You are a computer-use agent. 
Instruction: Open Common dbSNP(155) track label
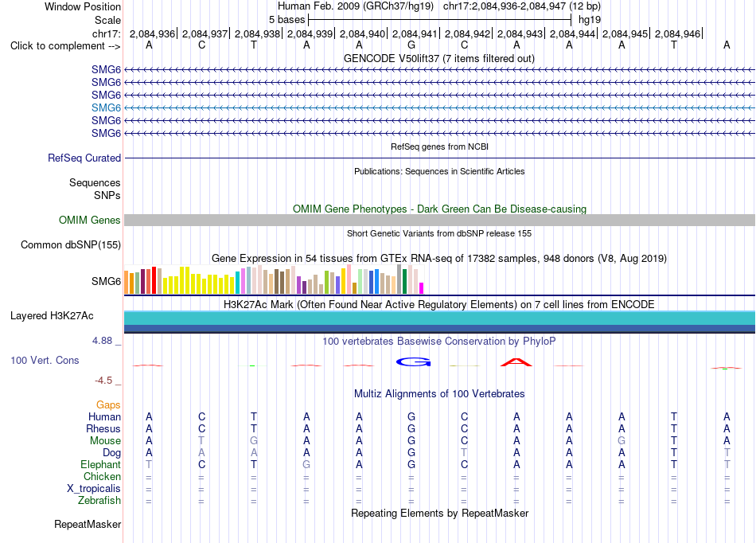71,245
